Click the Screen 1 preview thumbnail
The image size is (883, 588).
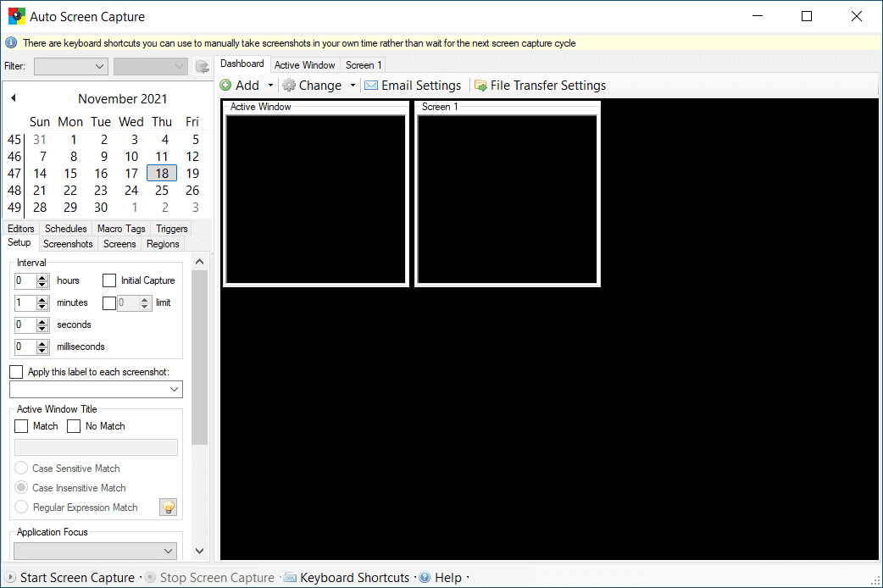[508, 199]
